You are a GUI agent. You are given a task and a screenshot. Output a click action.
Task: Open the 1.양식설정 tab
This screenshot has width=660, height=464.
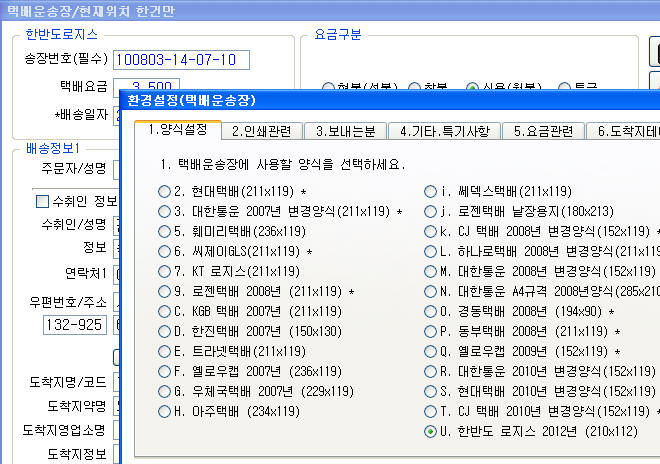(178, 130)
